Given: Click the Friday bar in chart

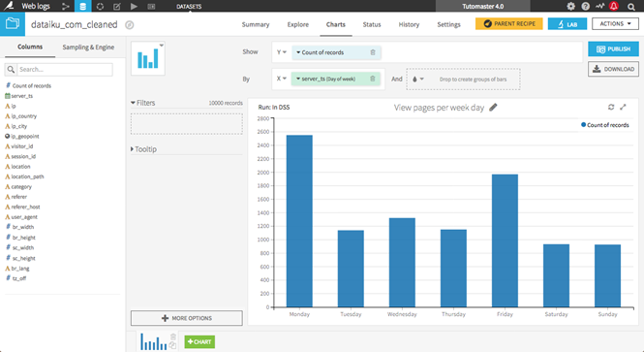Looking at the screenshot, I should 505,241.
